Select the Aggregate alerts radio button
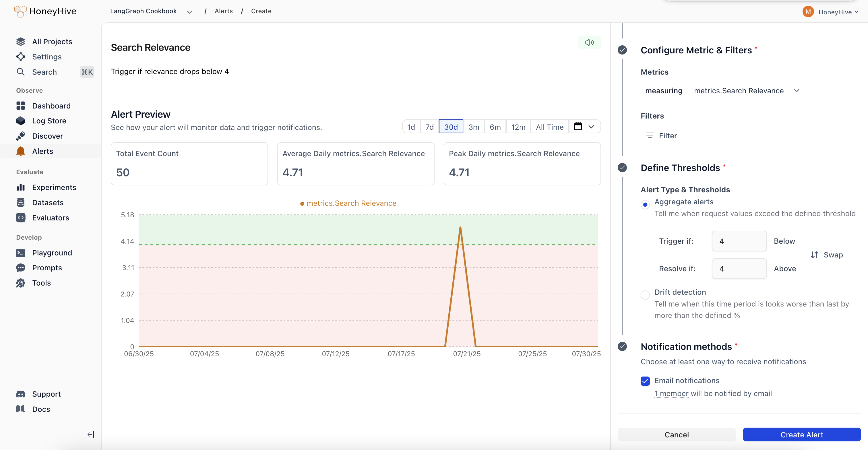Image resolution: width=868 pixels, height=450 pixels. 645,204
